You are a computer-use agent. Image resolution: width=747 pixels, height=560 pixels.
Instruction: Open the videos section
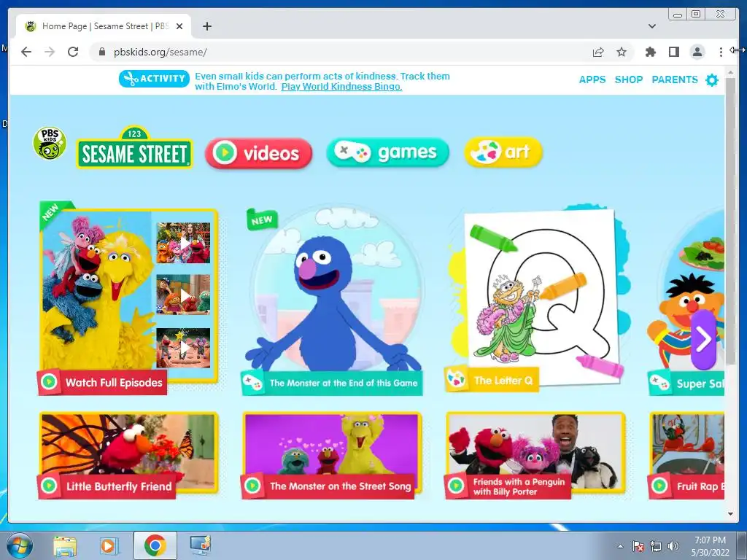[x=259, y=153]
